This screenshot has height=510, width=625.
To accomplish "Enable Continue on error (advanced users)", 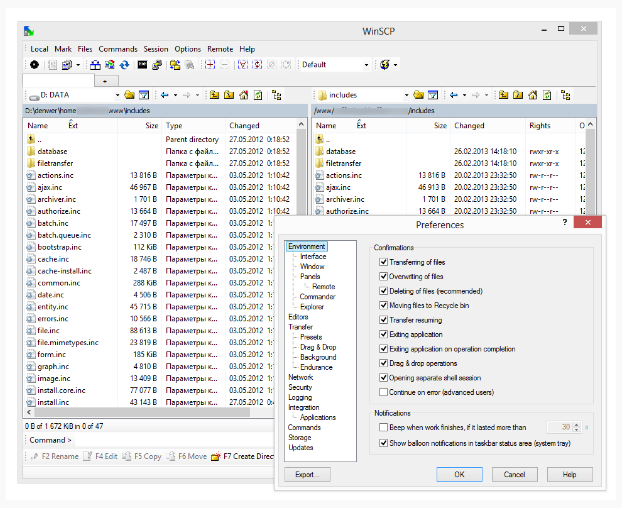I will [x=383, y=392].
